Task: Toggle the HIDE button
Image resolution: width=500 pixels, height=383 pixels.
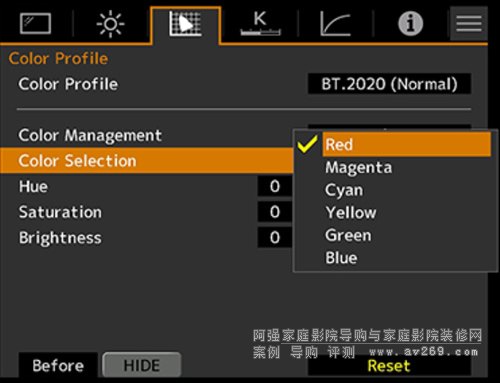Action: coord(142,365)
